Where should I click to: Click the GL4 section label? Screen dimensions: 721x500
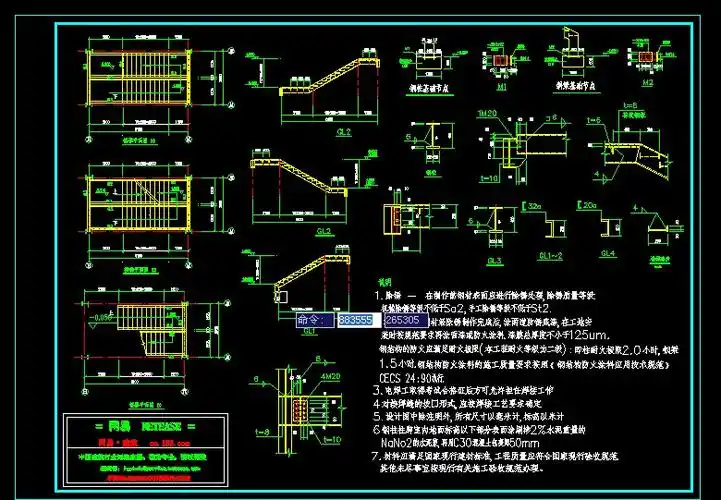coord(607,255)
